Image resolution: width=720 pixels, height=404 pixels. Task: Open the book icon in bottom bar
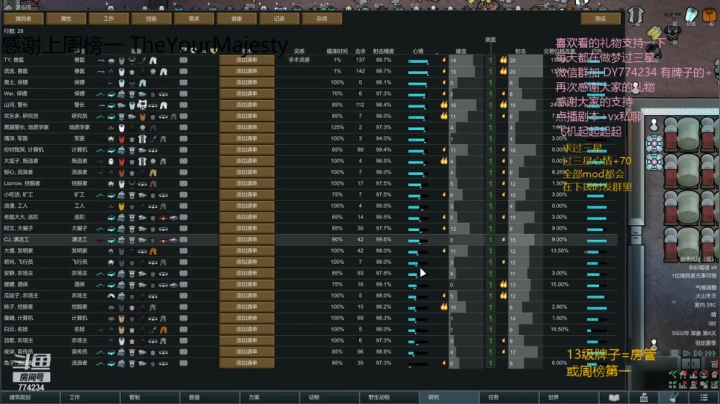pos(613,398)
